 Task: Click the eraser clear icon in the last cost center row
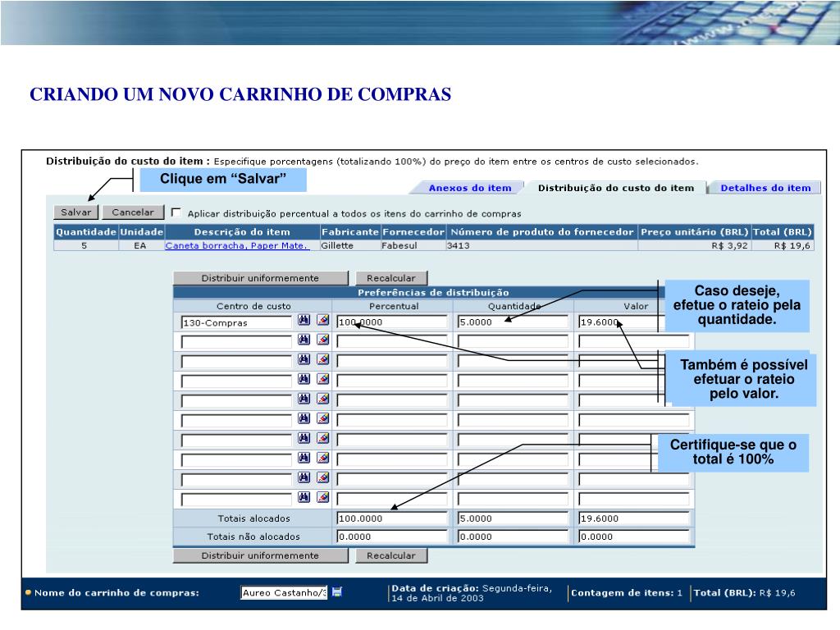click(x=322, y=497)
